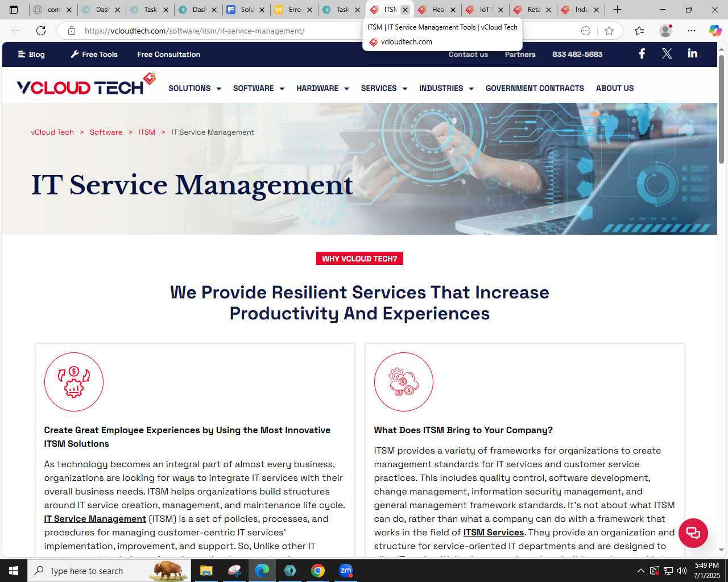This screenshot has height=582, width=728.
Task: Open the Partners link
Action: point(520,55)
